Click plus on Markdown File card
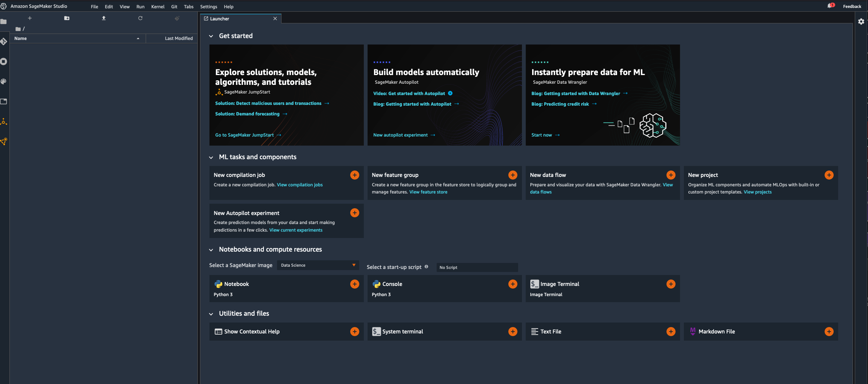This screenshot has width=868, height=384. [829, 332]
